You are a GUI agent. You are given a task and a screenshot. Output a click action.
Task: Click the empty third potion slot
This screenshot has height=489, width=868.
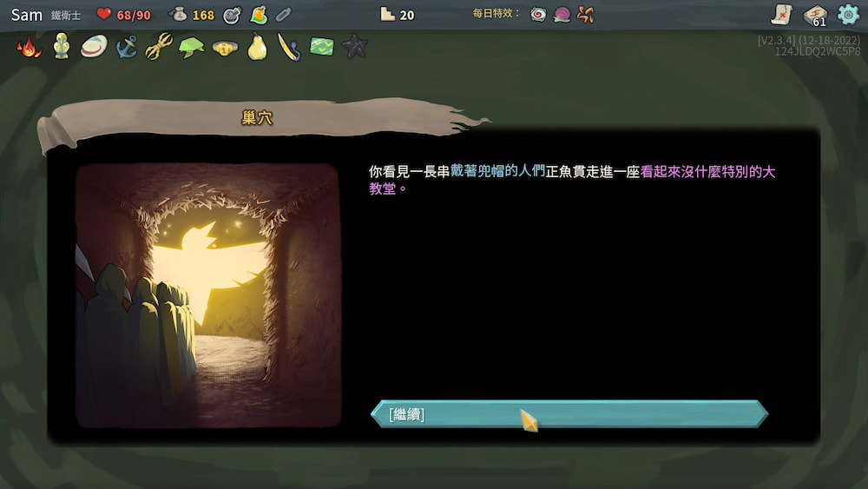(284, 15)
